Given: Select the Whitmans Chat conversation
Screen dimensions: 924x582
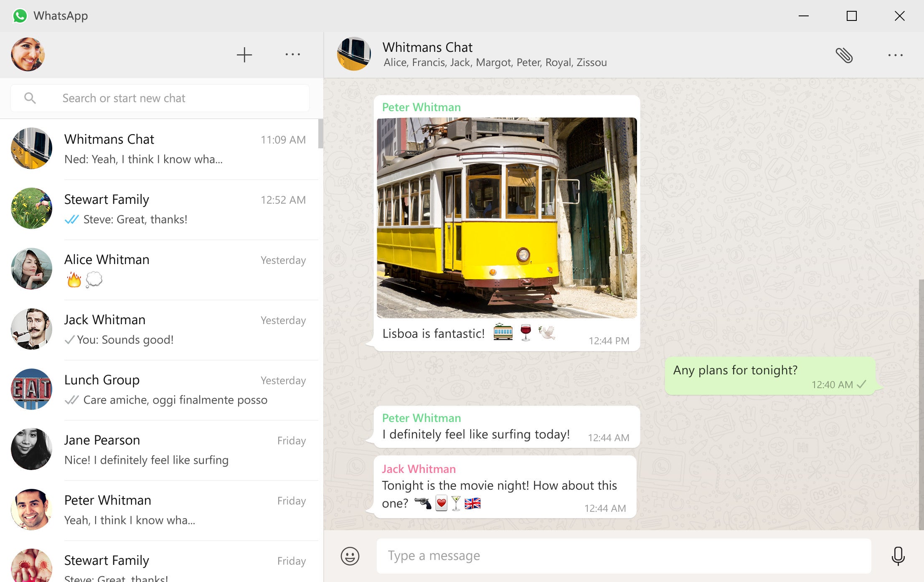Looking at the screenshot, I should 160,148.
